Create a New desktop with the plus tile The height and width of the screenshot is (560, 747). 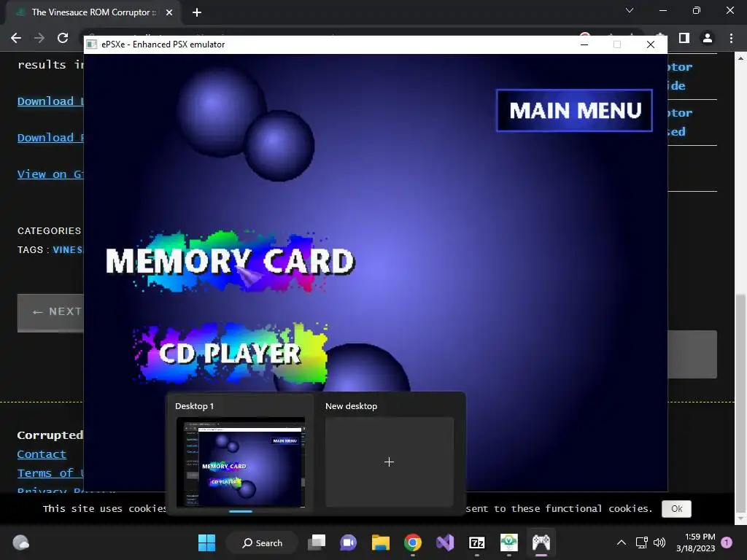coord(390,462)
